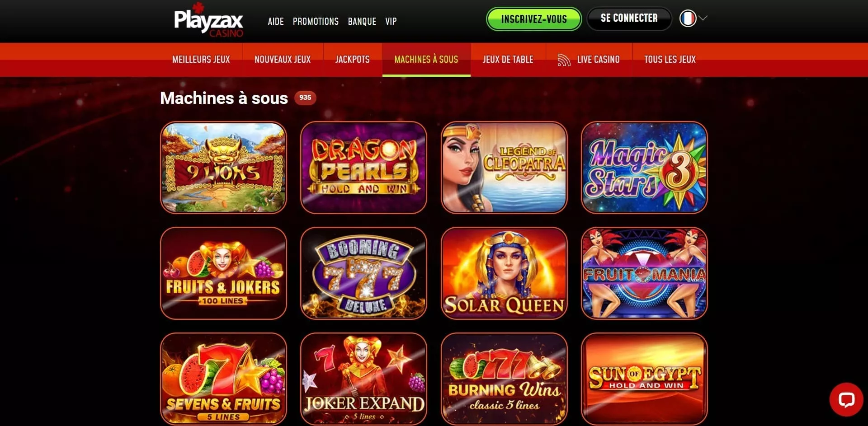The image size is (868, 426).
Task: Open the Banque menu link
Action: coord(362,21)
